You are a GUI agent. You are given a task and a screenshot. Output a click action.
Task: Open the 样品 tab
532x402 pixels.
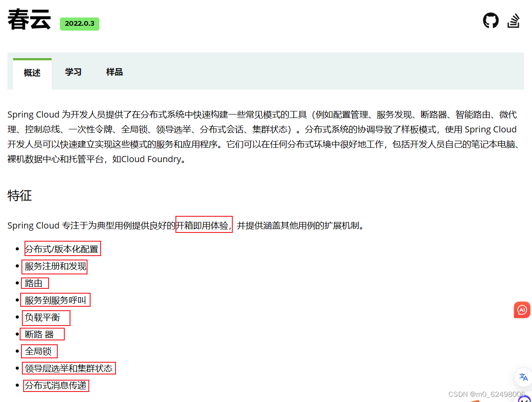[x=114, y=72]
